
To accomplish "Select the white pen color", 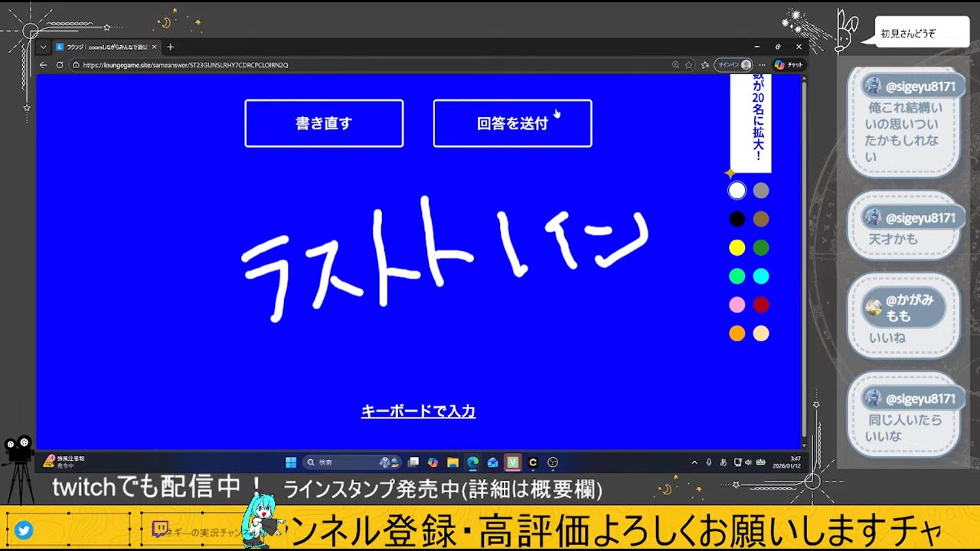I will (737, 191).
